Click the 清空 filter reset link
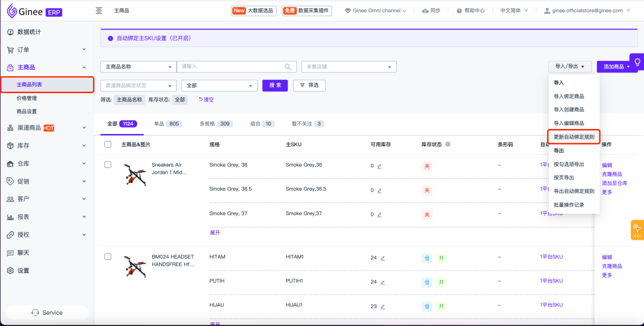 pyautogui.click(x=206, y=99)
